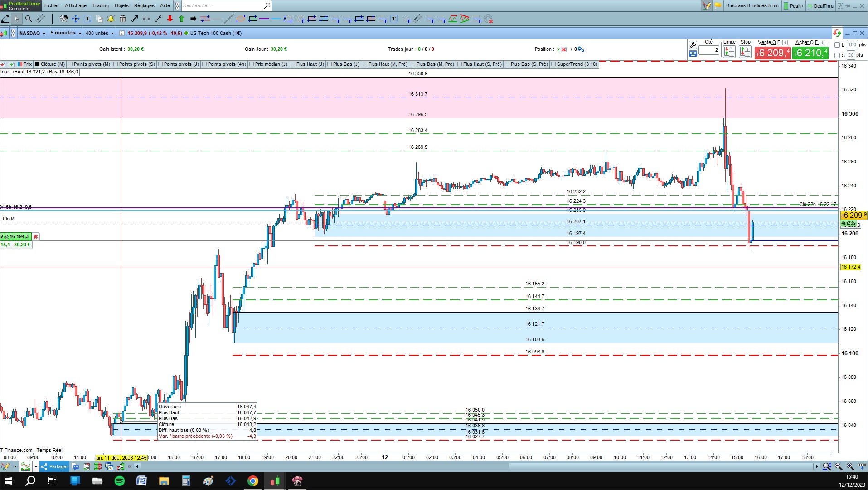The width and height of the screenshot is (868, 490).
Task: Click the Limite order icon
Action: 729,51
